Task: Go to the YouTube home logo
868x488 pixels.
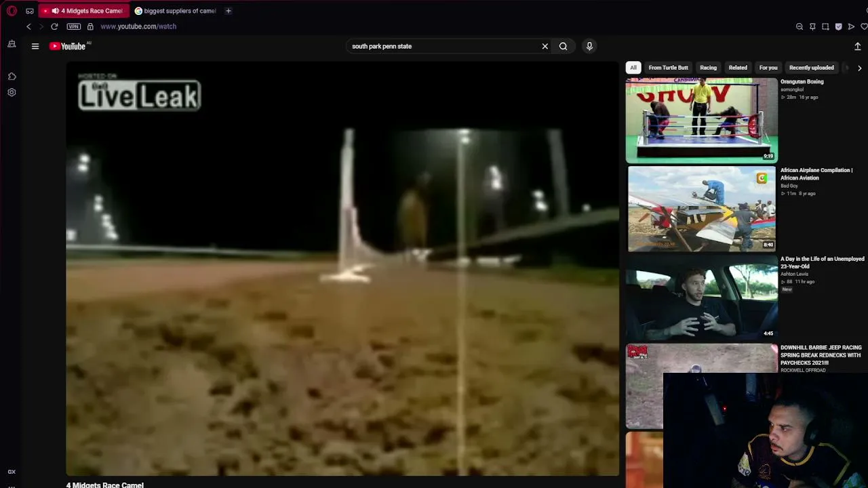Action: point(68,46)
